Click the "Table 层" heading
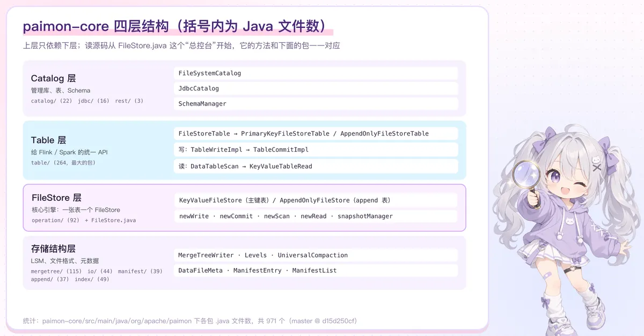 tap(48, 140)
